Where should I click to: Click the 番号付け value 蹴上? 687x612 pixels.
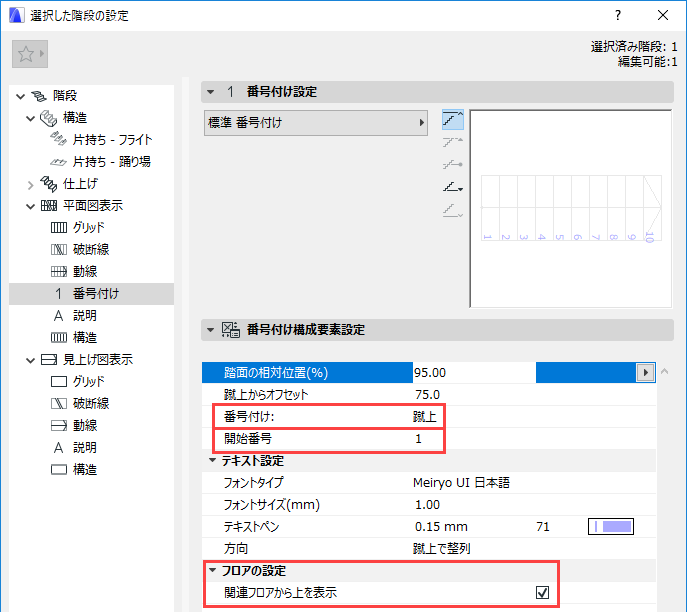pos(425,416)
